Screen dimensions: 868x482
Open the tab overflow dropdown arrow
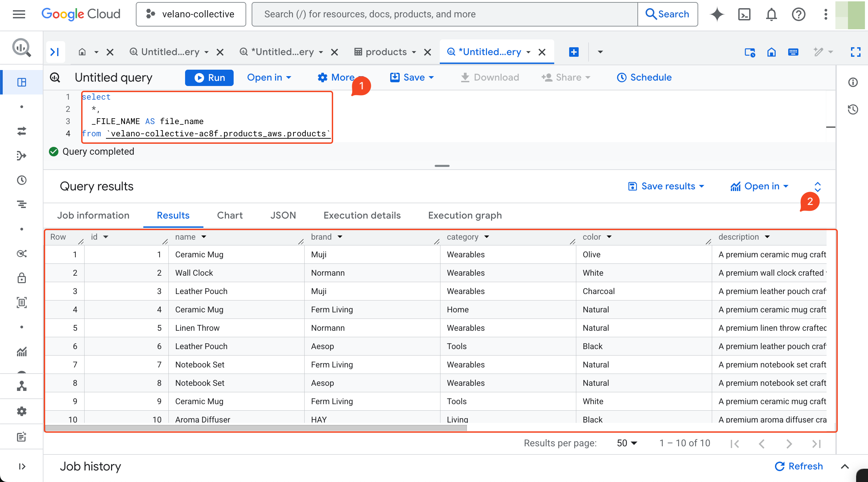(x=600, y=52)
